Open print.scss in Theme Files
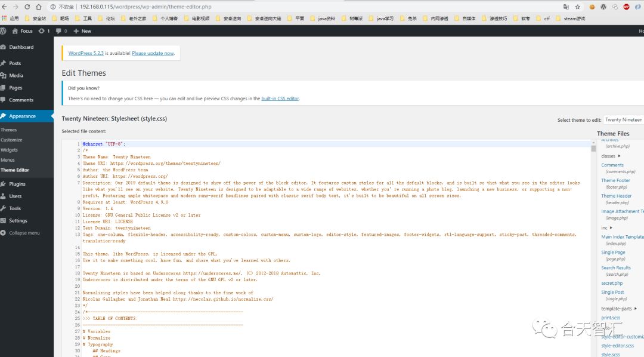644x357 pixels. tap(611, 318)
